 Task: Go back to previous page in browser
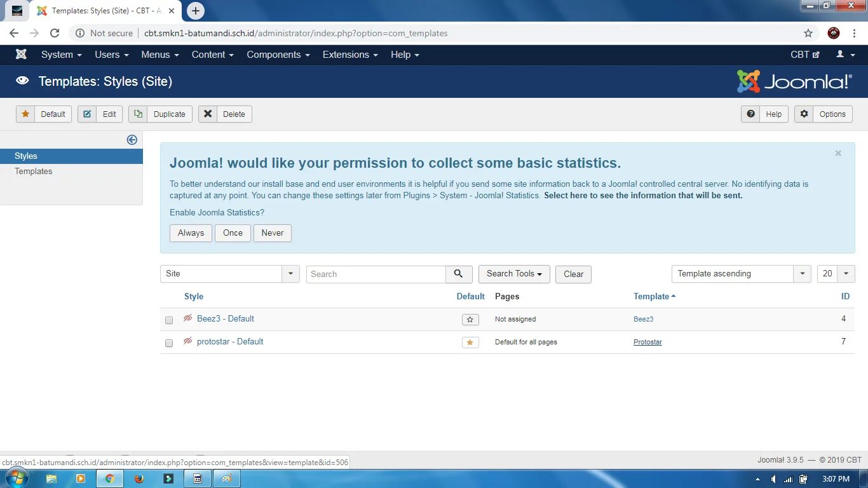point(14,33)
